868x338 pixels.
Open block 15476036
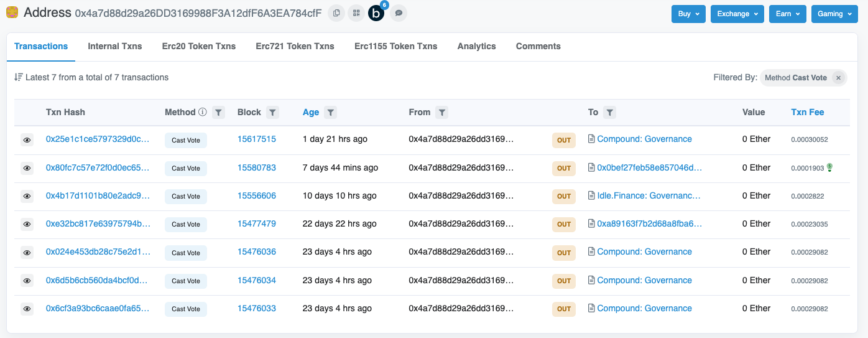coord(257,251)
